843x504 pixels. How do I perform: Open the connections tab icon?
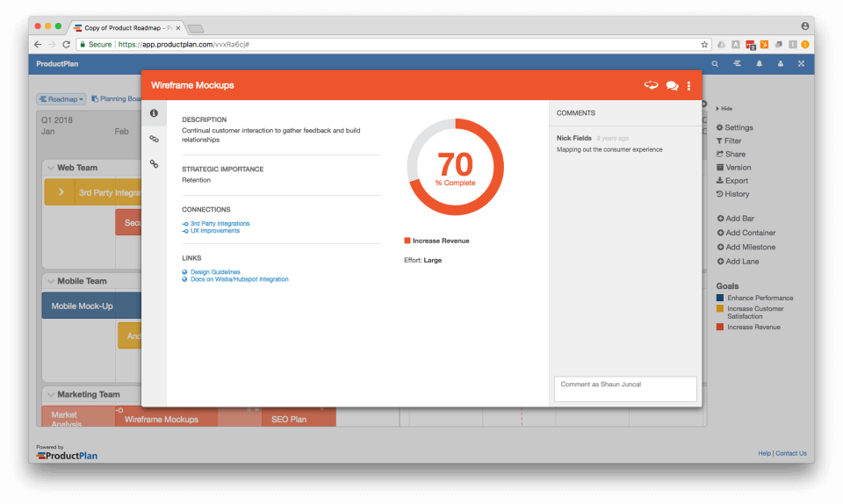(x=154, y=139)
